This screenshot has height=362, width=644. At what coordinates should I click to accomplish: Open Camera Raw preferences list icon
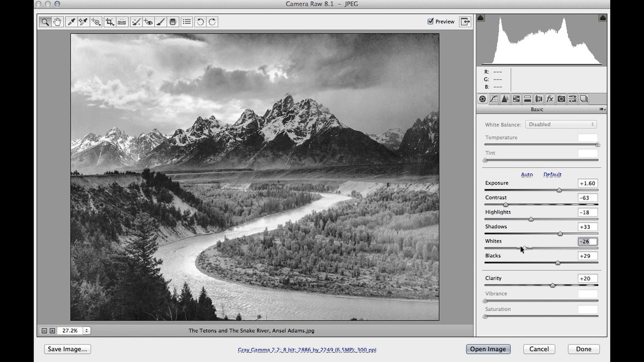tap(187, 22)
